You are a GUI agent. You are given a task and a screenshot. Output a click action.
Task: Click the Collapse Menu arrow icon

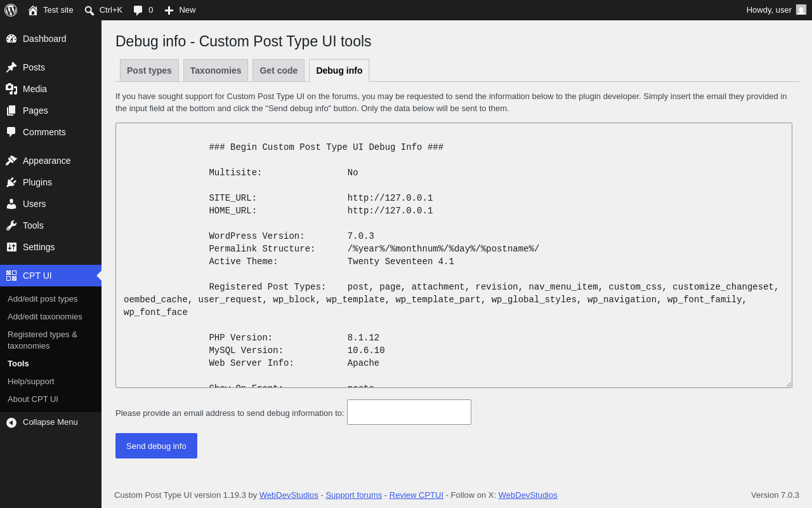coord(11,422)
